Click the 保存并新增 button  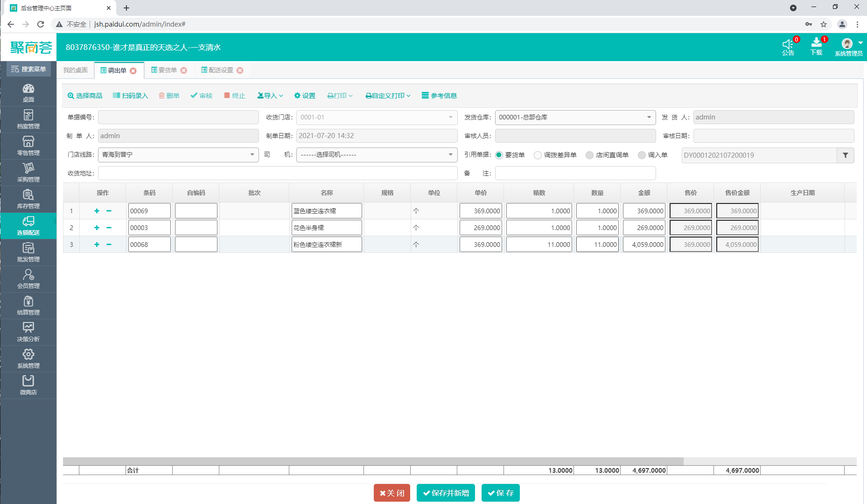pyautogui.click(x=446, y=493)
